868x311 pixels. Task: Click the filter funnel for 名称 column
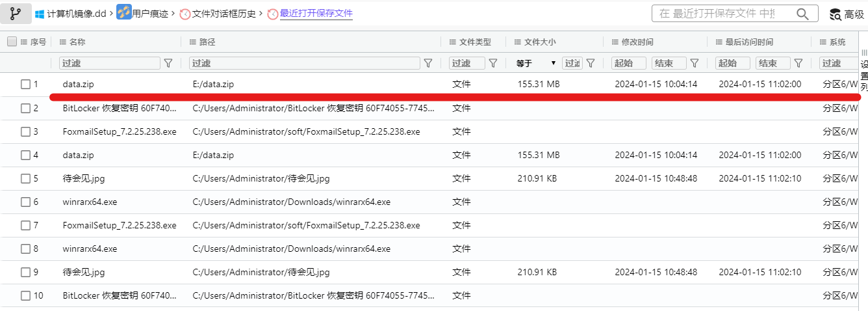pyautogui.click(x=168, y=63)
